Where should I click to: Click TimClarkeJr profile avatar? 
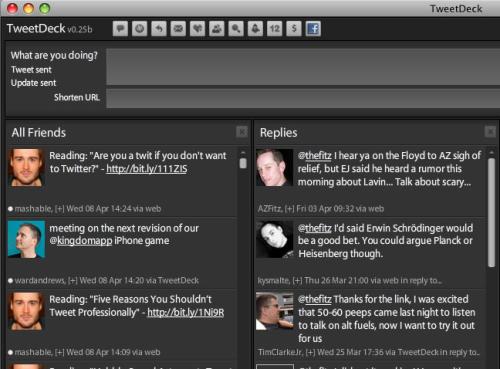pyautogui.click(x=275, y=311)
